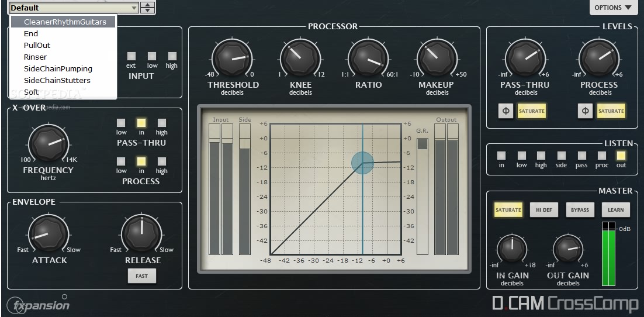Open the Default preset dropdown
The height and width of the screenshot is (317, 644).
pyautogui.click(x=74, y=8)
